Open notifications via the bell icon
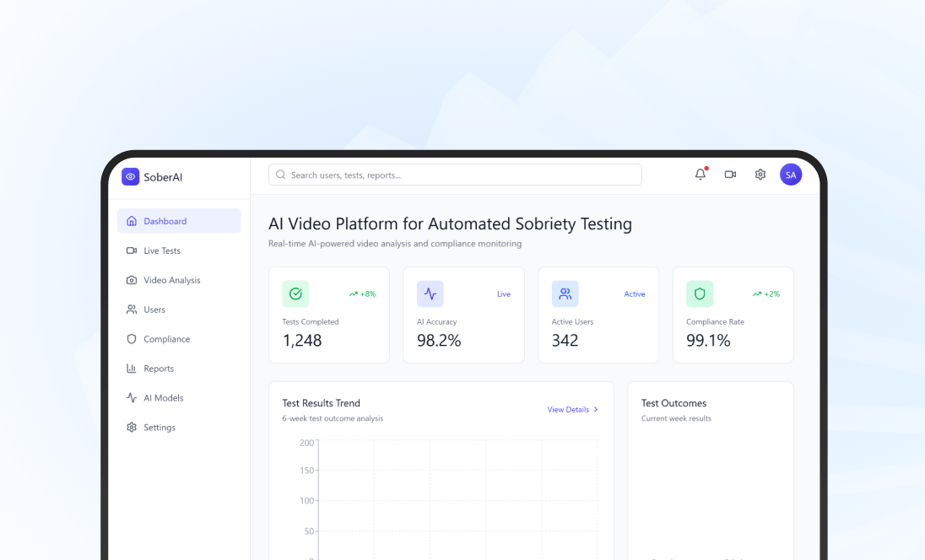925x560 pixels. tap(699, 175)
